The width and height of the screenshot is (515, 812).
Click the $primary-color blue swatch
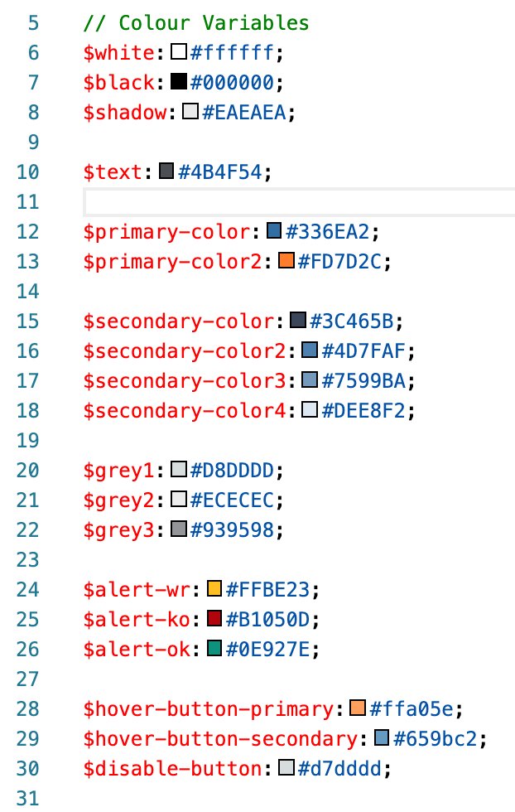pyautogui.click(x=274, y=230)
